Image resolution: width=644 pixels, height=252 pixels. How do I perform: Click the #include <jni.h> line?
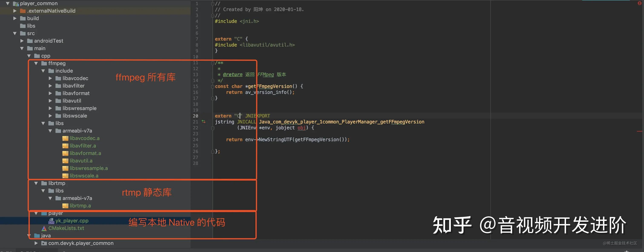[237, 21]
